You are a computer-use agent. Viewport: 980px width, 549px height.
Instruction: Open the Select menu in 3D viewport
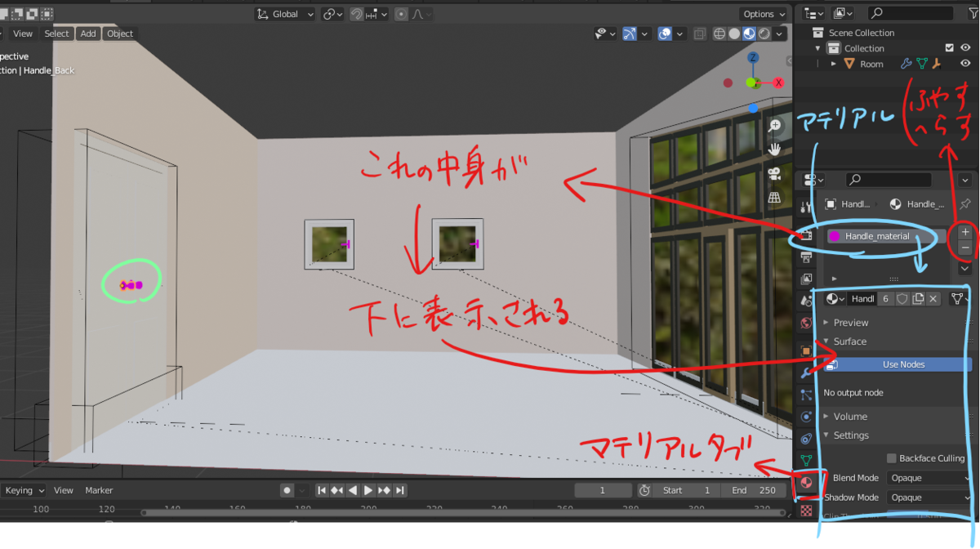[x=56, y=33]
